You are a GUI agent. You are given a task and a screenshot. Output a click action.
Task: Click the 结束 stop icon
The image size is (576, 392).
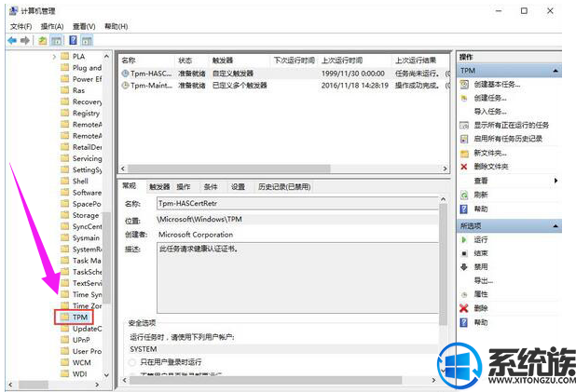click(x=464, y=253)
